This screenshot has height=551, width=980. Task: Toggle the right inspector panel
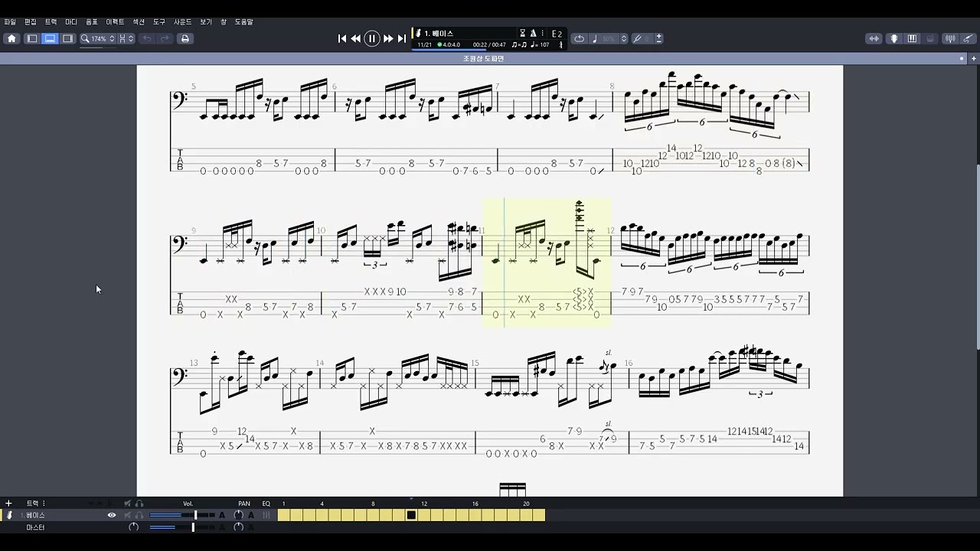coord(67,38)
